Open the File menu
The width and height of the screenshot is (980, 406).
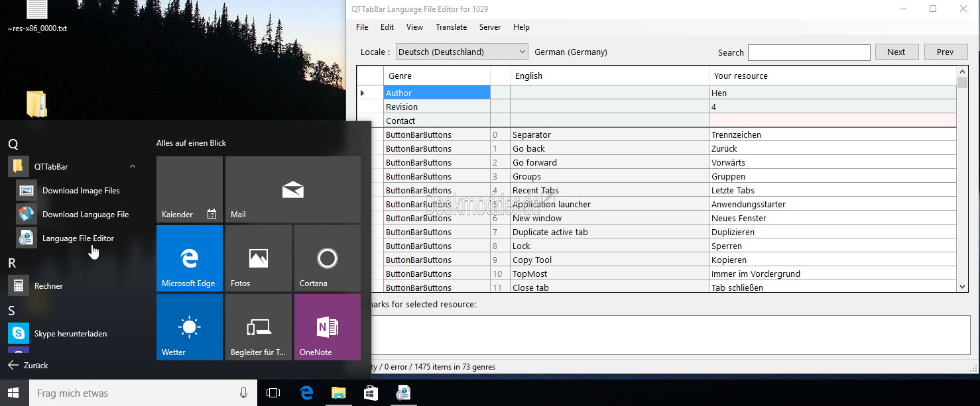(x=362, y=27)
